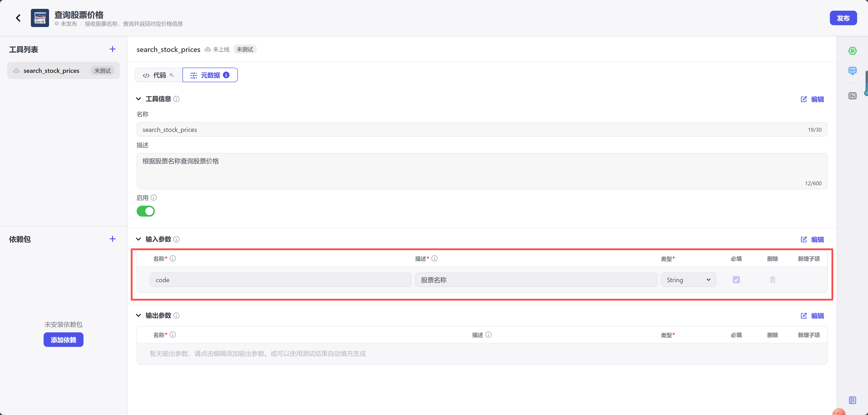This screenshot has width=868, height=415.
Task: Click the back arrow icon
Action: 18,18
